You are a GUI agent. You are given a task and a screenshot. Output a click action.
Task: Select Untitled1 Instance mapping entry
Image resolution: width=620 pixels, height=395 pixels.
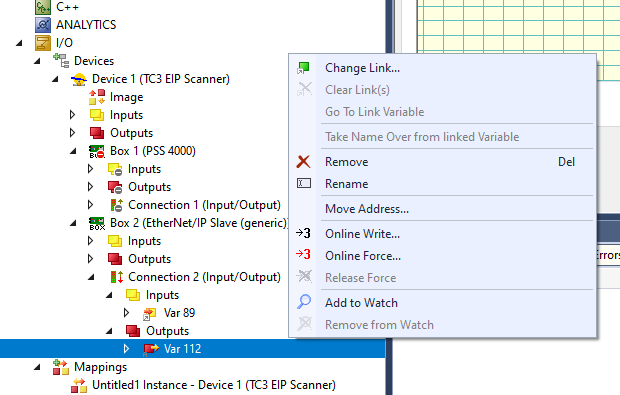[214, 385]
